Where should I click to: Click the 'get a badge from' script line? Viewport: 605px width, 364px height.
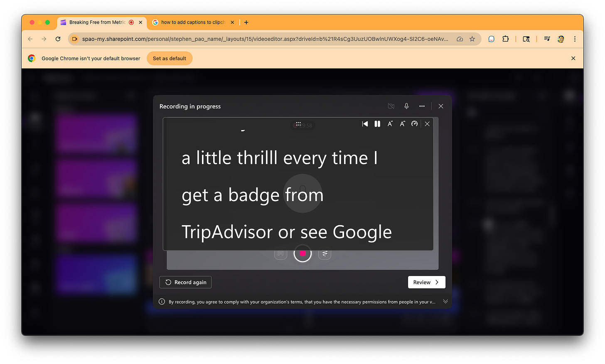253,195
